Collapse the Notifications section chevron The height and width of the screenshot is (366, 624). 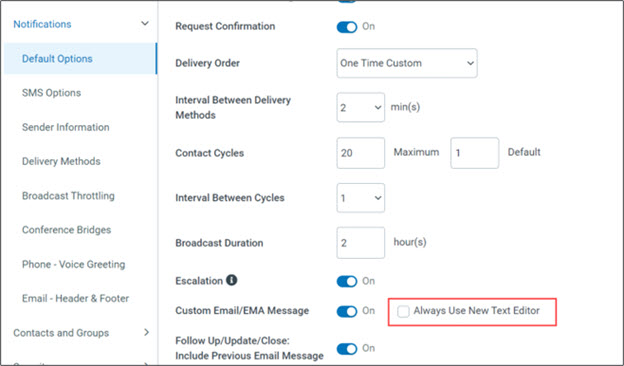[145, 23]
